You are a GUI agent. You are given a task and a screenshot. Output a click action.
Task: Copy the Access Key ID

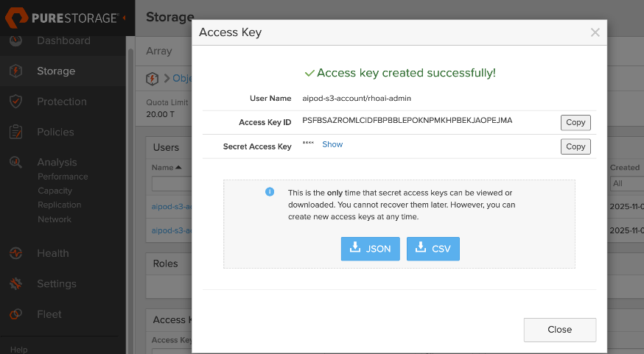(x=575, y=123)
